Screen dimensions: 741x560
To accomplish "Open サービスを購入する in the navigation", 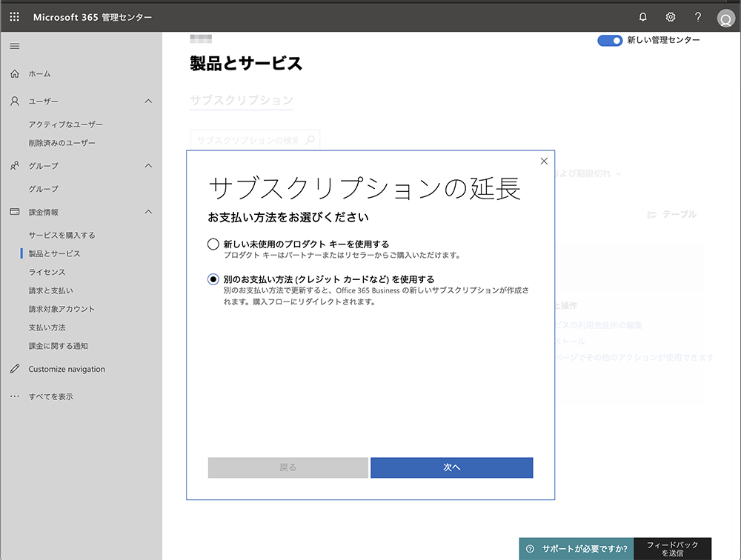I will click(62, 235).
